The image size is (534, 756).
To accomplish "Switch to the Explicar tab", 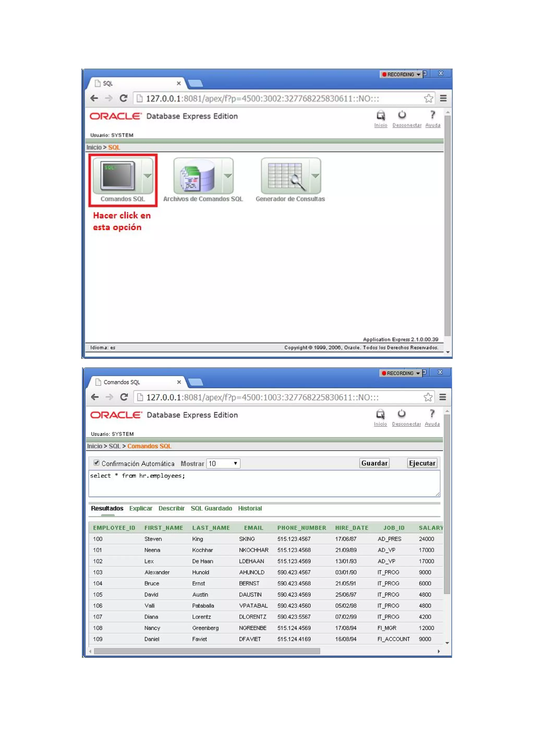I will pyautogui.click(x=141, y=508).
